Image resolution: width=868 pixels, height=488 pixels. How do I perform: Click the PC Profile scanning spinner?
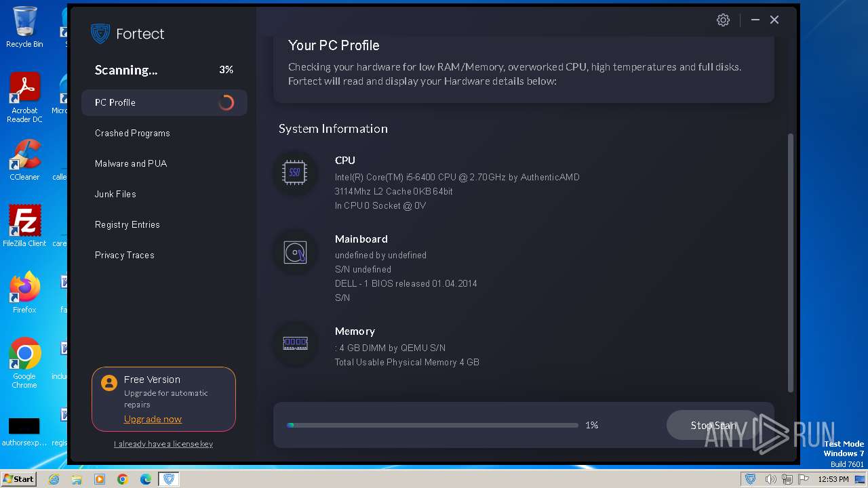pos(226,102)
